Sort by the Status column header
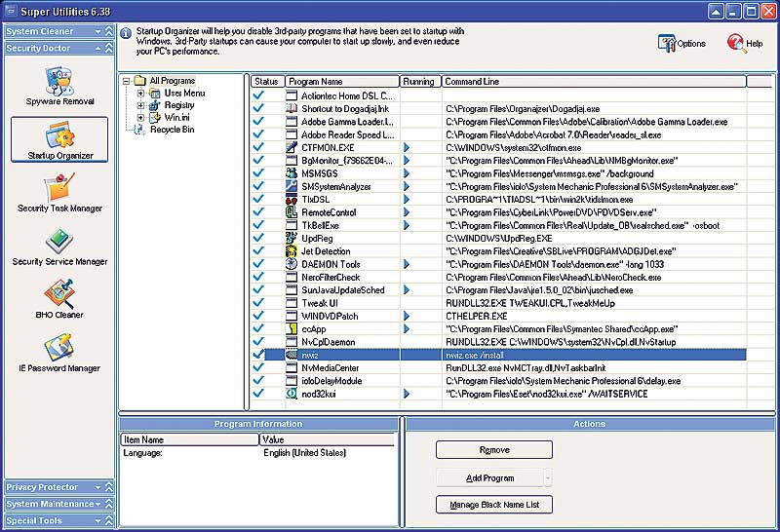Viewport: 780px width, 532px height. (x=267, y=82)
